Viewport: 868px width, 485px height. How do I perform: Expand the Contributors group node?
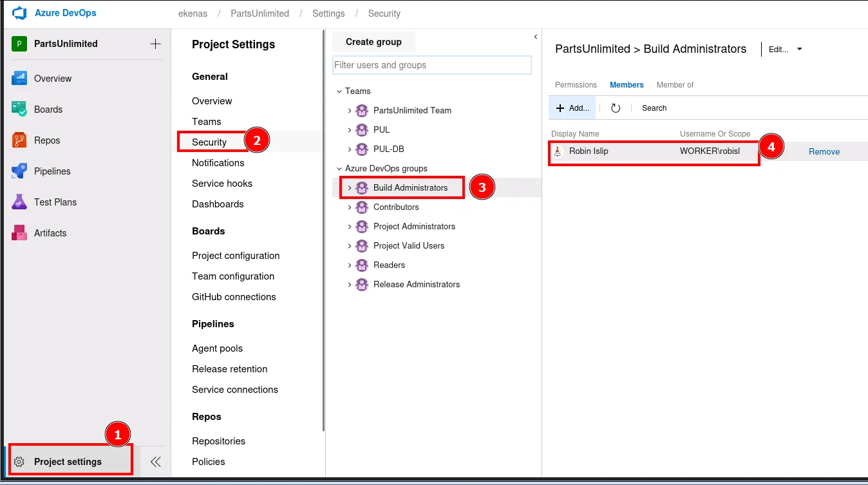click(350, 207)
